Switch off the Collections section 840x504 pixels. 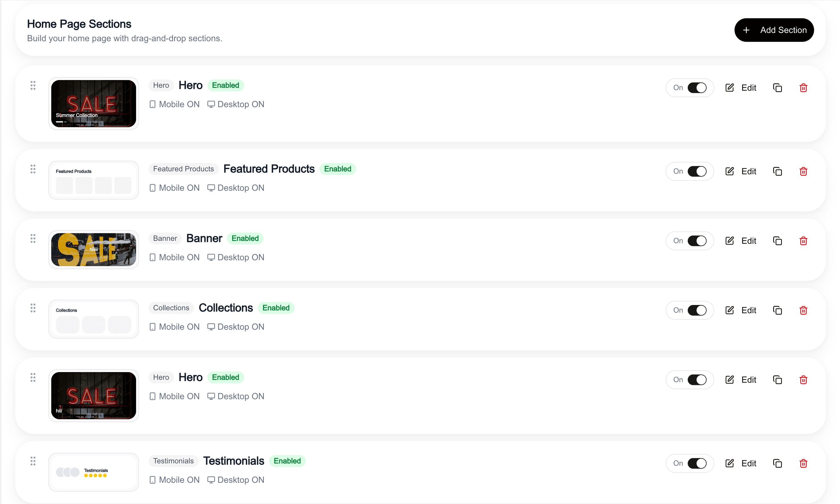pyautogui.click(x=697, y=310)
